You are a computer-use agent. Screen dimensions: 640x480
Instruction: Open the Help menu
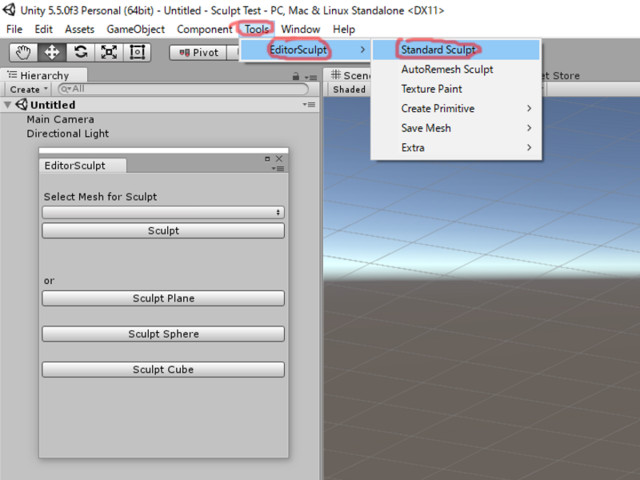click(344, 29)
